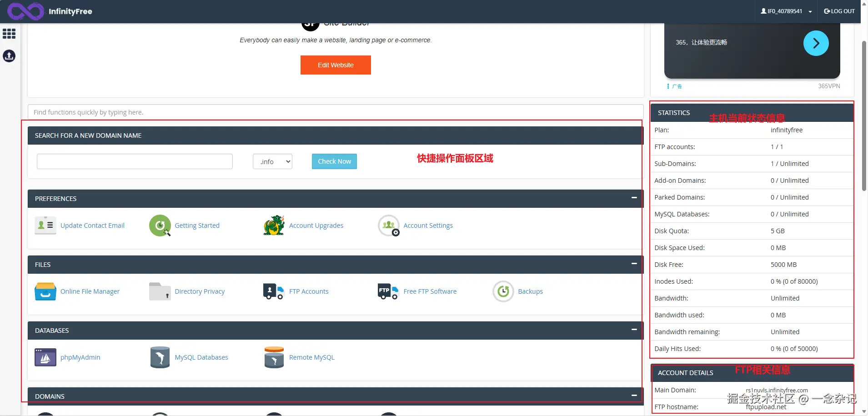Click the 365VPN ad label
868x416 pixels.
(829, 86)
